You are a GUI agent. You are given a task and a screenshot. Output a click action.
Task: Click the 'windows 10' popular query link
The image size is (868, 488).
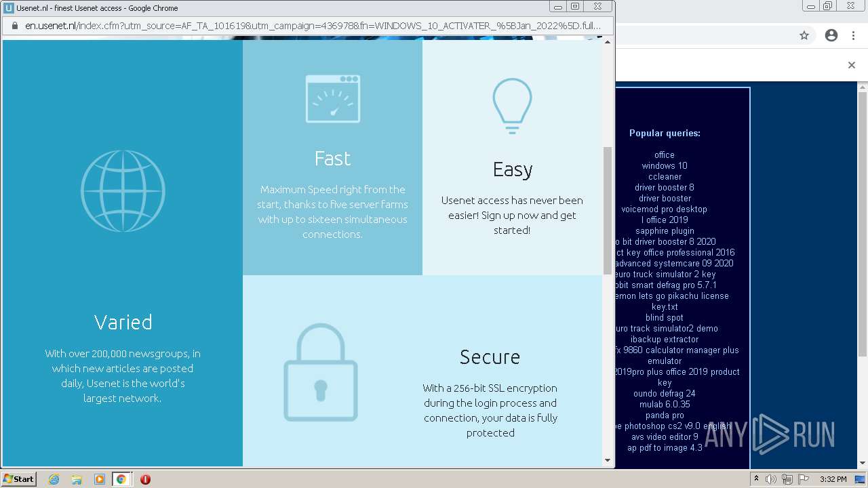pyautogui.click(x=665, y=165)
